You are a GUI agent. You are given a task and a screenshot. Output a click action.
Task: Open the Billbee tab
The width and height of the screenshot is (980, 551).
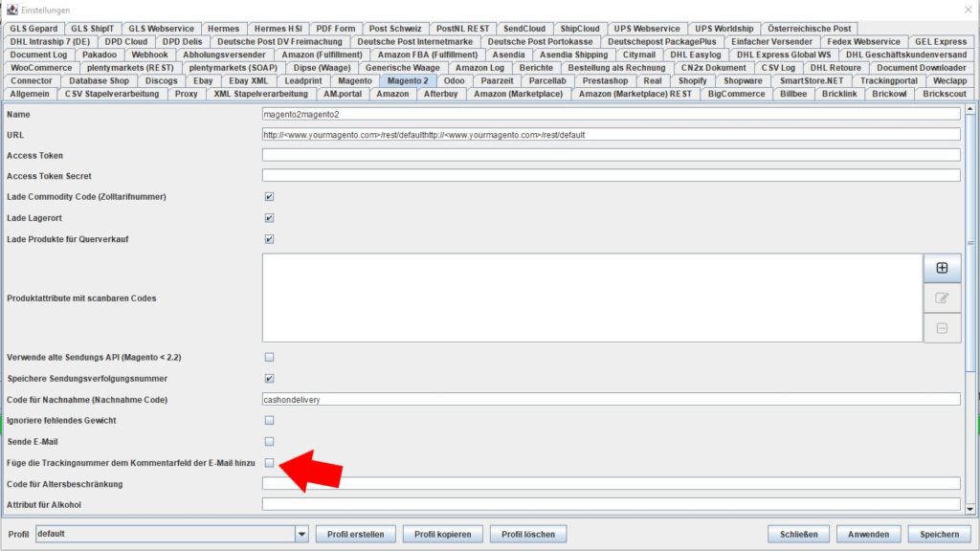pyautogui.click(x=793, y=94)
